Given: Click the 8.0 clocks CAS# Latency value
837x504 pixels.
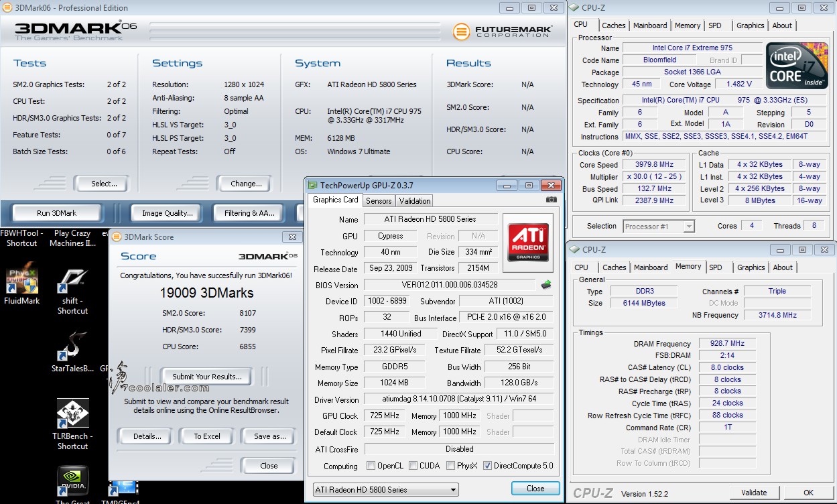Looking at the screenshot, I should click(727, 367).
